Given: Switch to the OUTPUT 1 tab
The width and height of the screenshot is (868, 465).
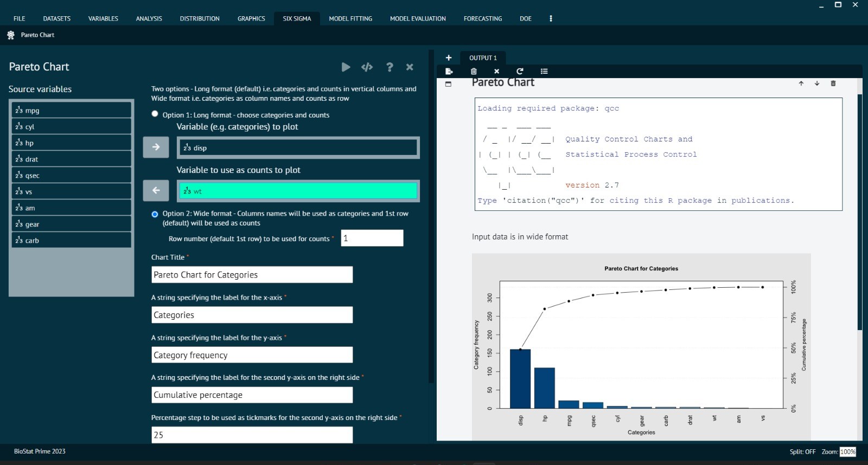Looking at the screenshot, I should (x=483, y=58).
